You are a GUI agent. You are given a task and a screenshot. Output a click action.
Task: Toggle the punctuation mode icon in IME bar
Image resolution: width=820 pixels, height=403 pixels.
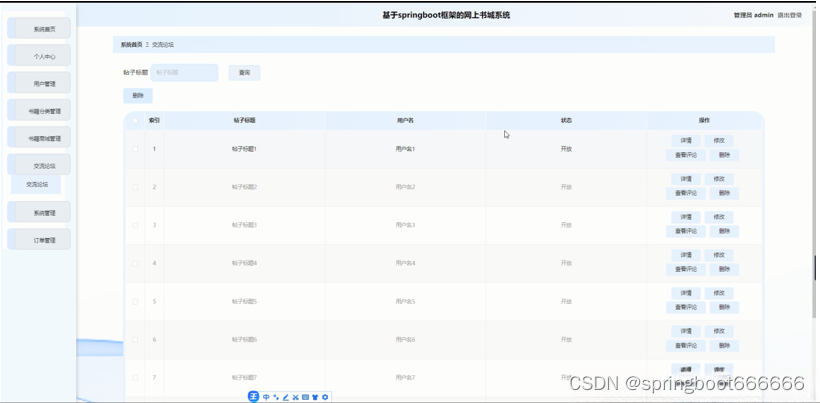click(x=276, y=397)
